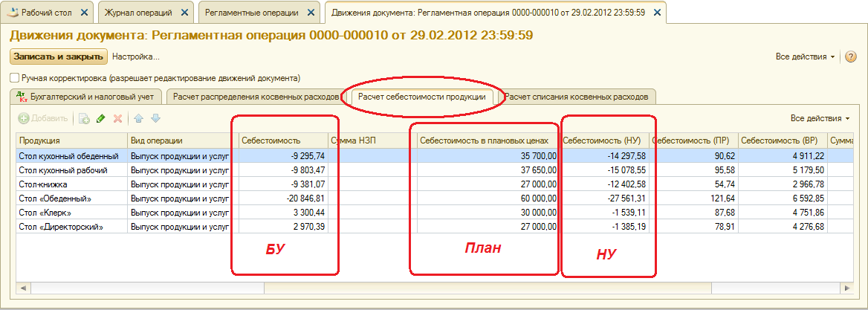The height and width of the screenshot is (310, 868).
Task: Click the cell with value -1 385,19
Action: [x=604, y=227]
